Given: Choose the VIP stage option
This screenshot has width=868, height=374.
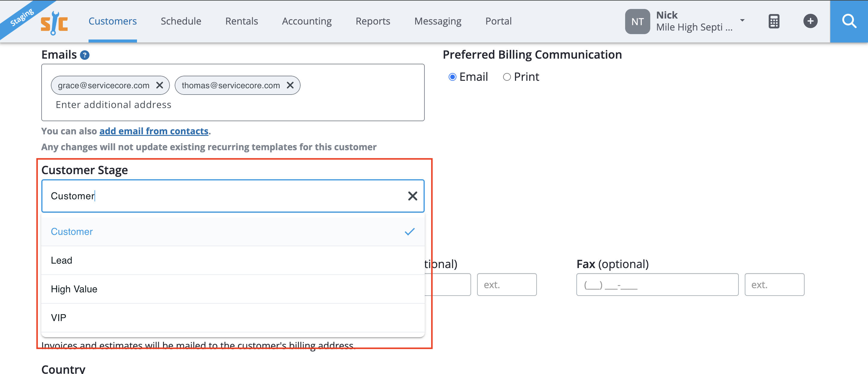Looking at the screenshot, I should click(232, 318).
